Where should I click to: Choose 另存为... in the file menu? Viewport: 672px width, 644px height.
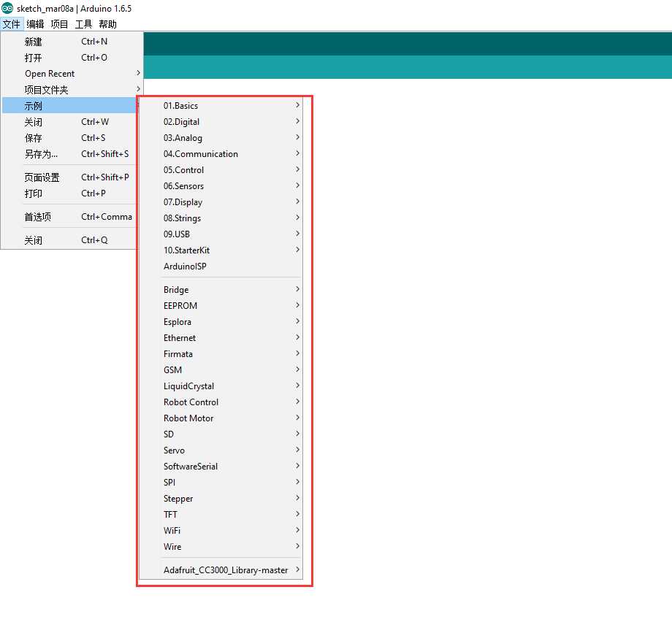(x=70, y=154)
